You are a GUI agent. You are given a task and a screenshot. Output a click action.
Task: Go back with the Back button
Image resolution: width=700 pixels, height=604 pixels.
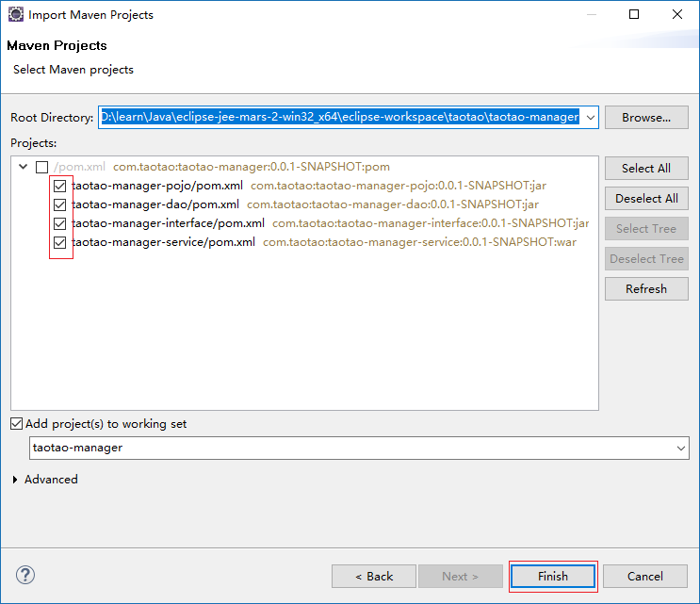click(374, 576)
